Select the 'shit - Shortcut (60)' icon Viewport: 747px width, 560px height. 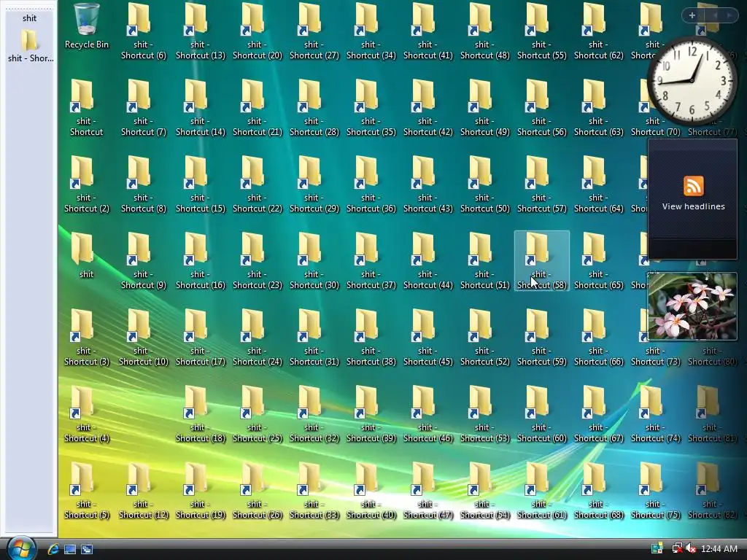pos(542,414)
